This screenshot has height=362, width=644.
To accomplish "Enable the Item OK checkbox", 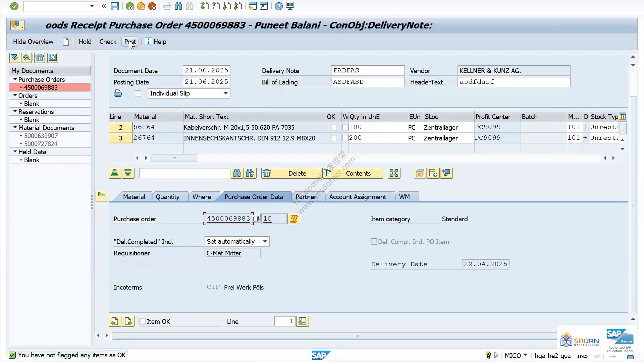I will coord(143,321).
